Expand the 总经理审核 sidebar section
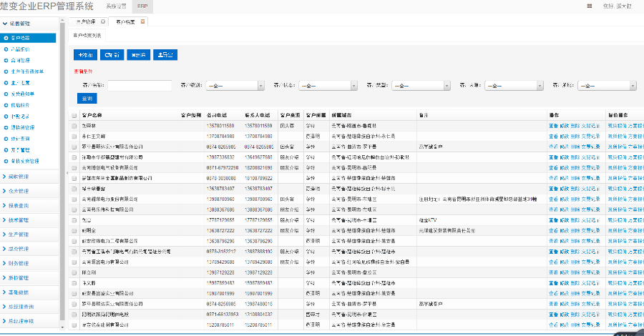The width and height of the screenshot is (644, 336). 29,321
